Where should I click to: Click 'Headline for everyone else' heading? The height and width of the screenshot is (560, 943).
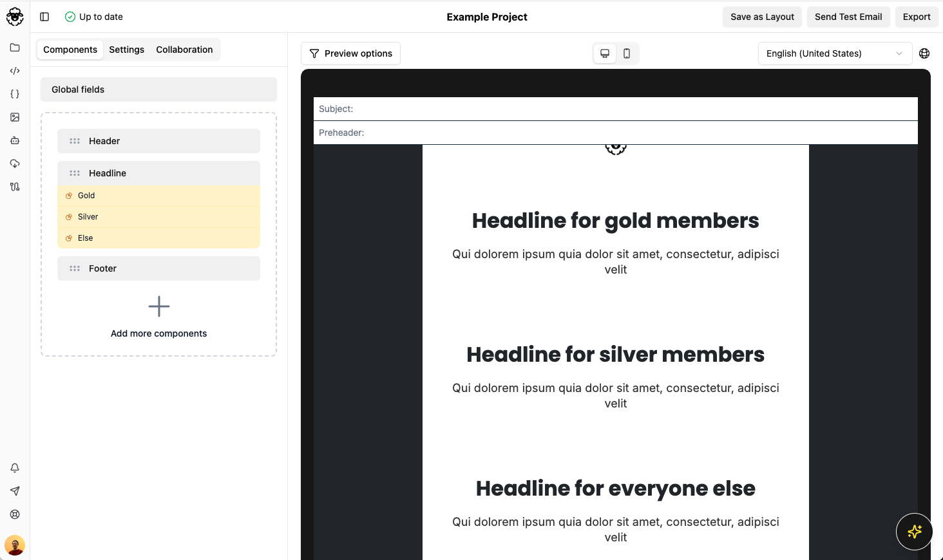pyautogui.click(x=616, y=489)
